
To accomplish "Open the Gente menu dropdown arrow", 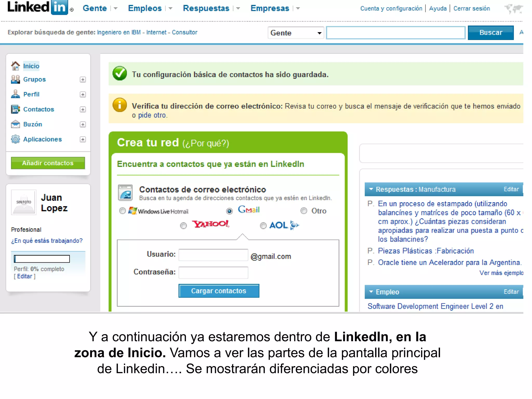I will pyautogui.click(x=116, y=9).
